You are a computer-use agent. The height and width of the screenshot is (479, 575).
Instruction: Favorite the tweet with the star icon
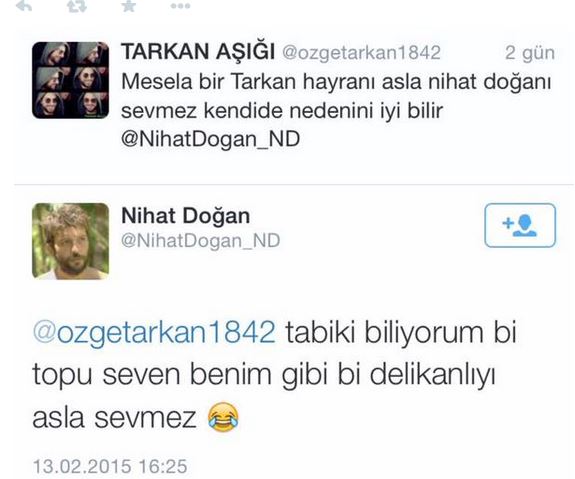[x=129, y=5]
